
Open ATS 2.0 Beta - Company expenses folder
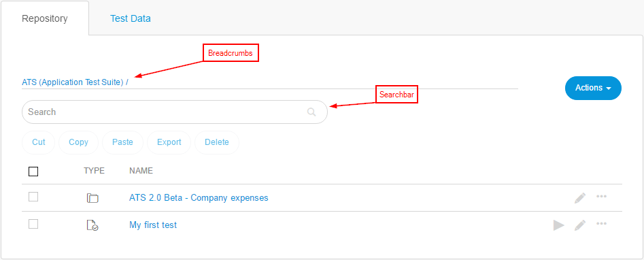pos(199,198)
